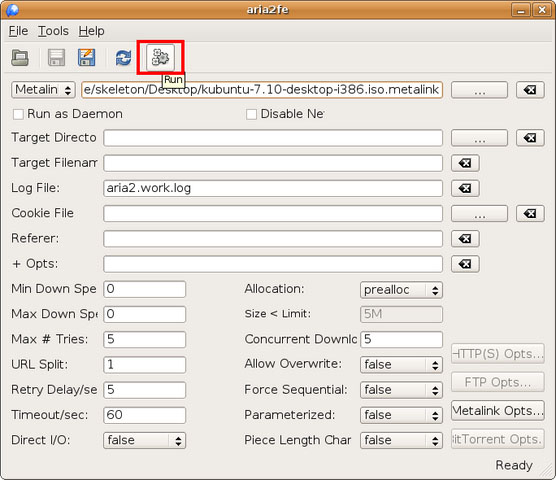This screenshot has width=556, height=480.
Task: Clear the metalink path field
Action: pyautogui.click(x=530, y=90)
